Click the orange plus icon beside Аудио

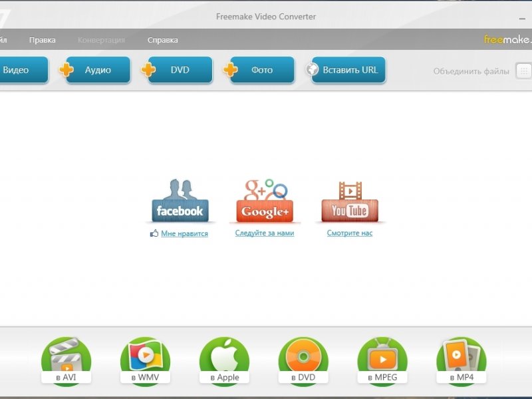(66, 70)
